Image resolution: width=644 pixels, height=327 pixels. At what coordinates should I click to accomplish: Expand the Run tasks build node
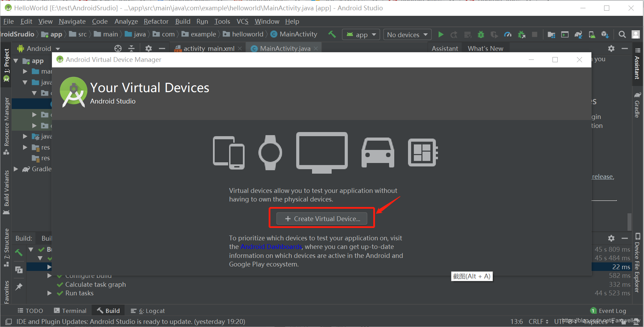point(49,293)
